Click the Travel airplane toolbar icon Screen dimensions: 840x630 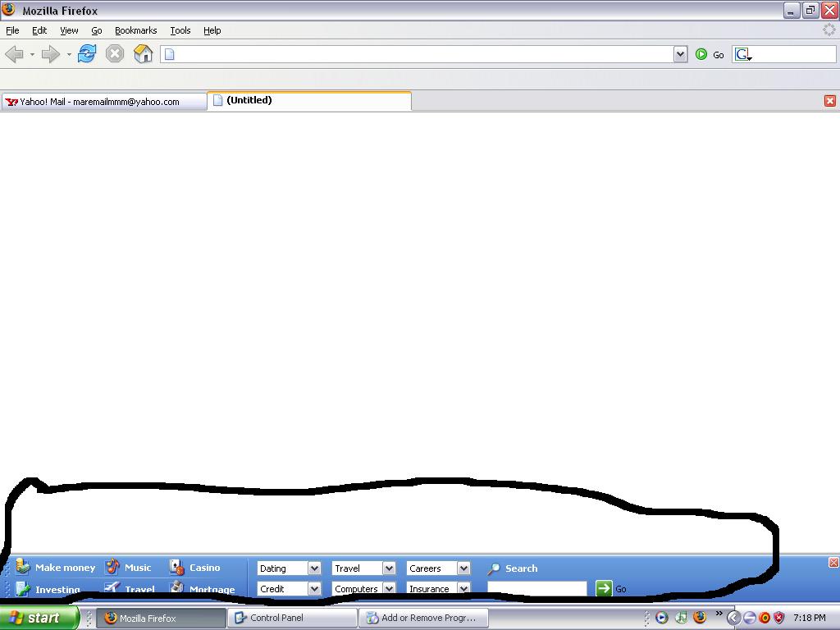tap(112, 587)
